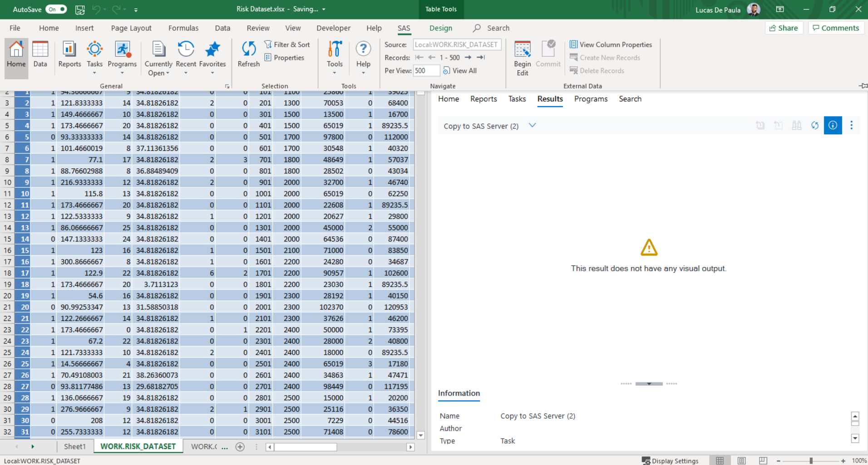The height and width of the screenshot is (465, 868).
Task: Open the Formulas ribbon tab
Action: (x=183, y=28)
